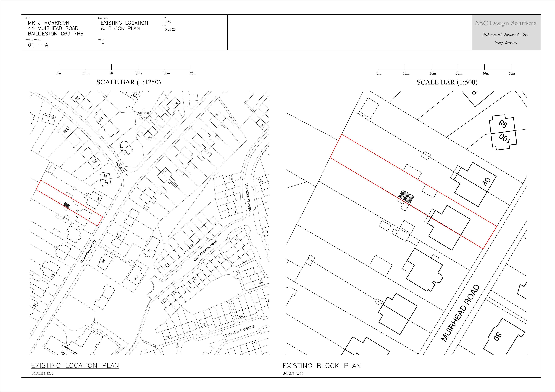The height and width of the screenshot is (392, 555).
Task: Click the postcode line BAILLIESTON G69 7HB
Action: (x=56, y=34)
